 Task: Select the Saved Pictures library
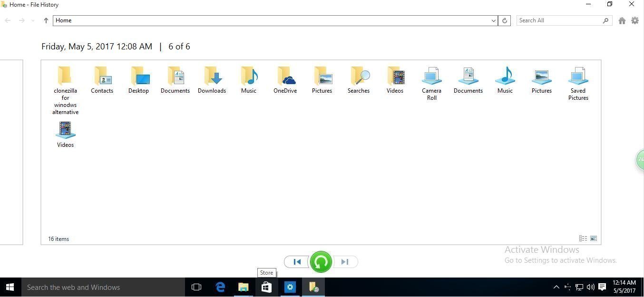pyautogui.click(x=578, y=84)
